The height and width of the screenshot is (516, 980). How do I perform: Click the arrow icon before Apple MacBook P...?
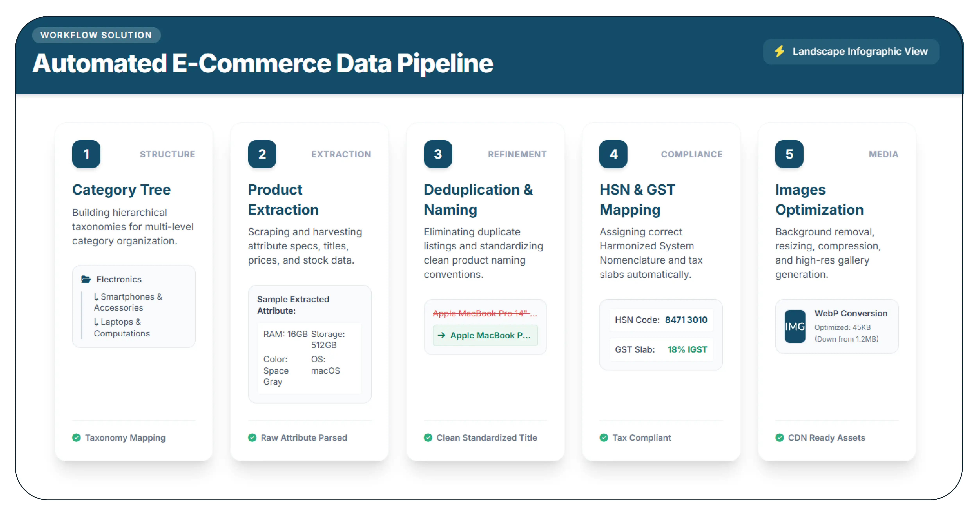point(441,335)
